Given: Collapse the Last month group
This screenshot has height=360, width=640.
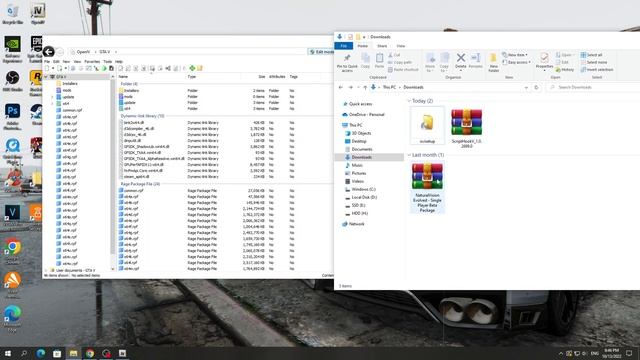Looking at the screenshot, I should 409,155.
